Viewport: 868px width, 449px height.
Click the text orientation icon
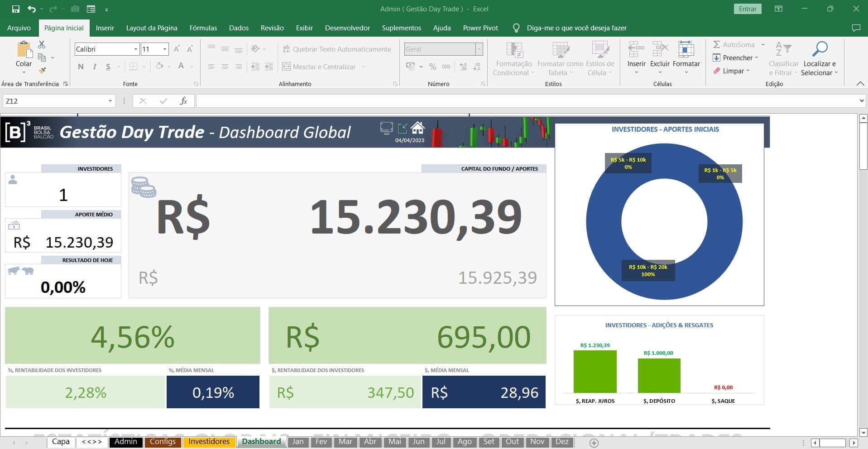click(255, 49)
